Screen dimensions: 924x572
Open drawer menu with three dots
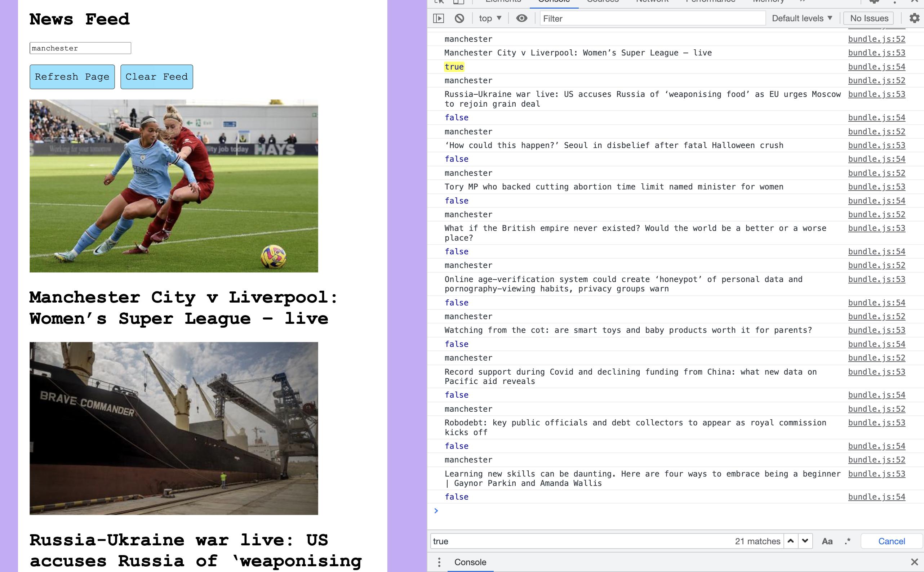tap(439, 562)
